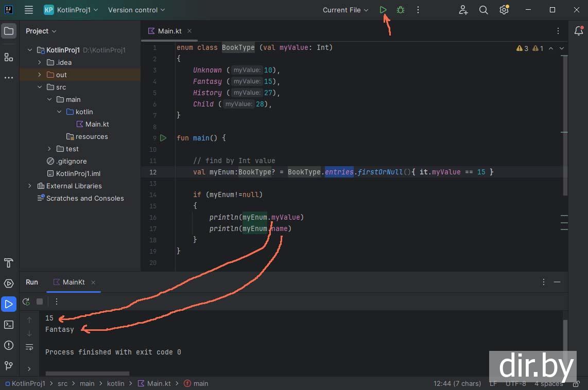The height and width of the screenshot is (390, 588).
Task: Open Main.kt file in the project tree
Action: point(97,124)
